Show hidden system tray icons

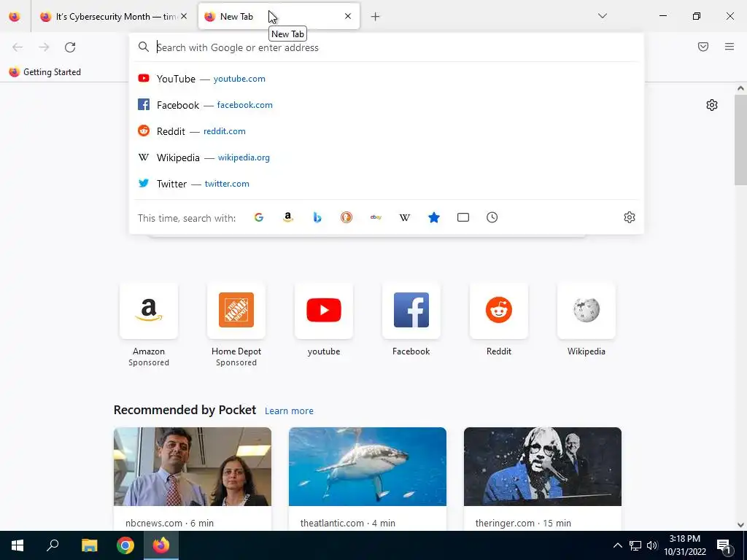(x=617, y=545)
